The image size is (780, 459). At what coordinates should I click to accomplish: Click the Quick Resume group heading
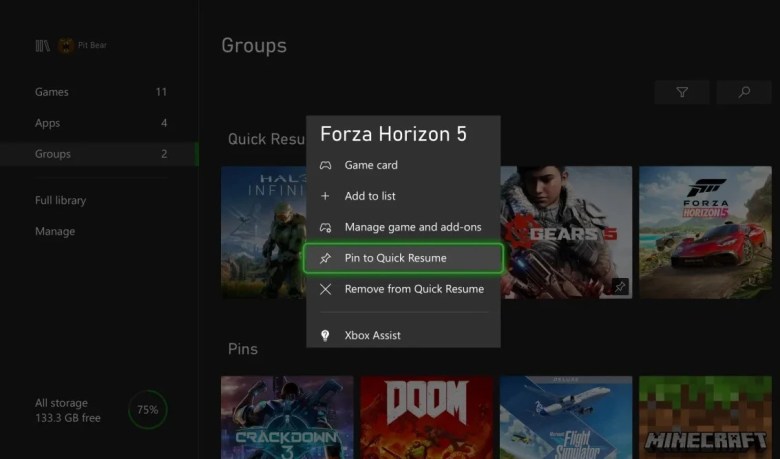[x=266, y=139]
